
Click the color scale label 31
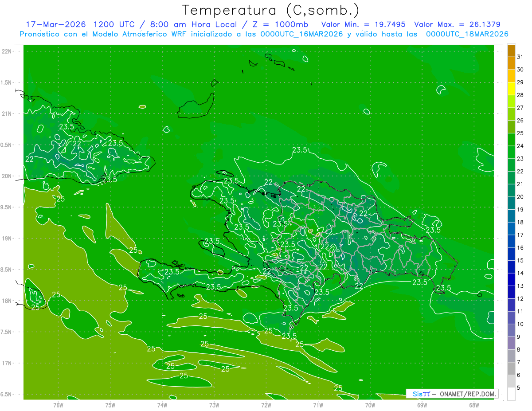coord(520,57)
